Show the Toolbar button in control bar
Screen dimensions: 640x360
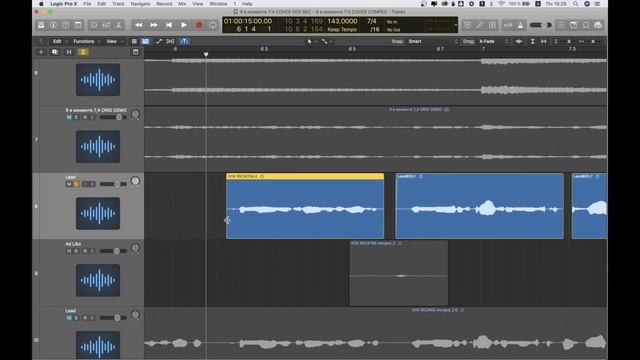tap(78, 25)
